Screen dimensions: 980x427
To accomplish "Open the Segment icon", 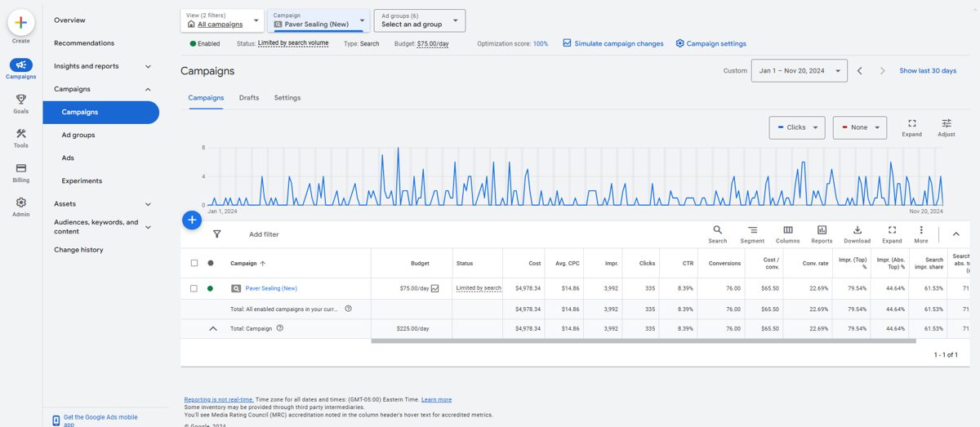I will pos(752,231).
